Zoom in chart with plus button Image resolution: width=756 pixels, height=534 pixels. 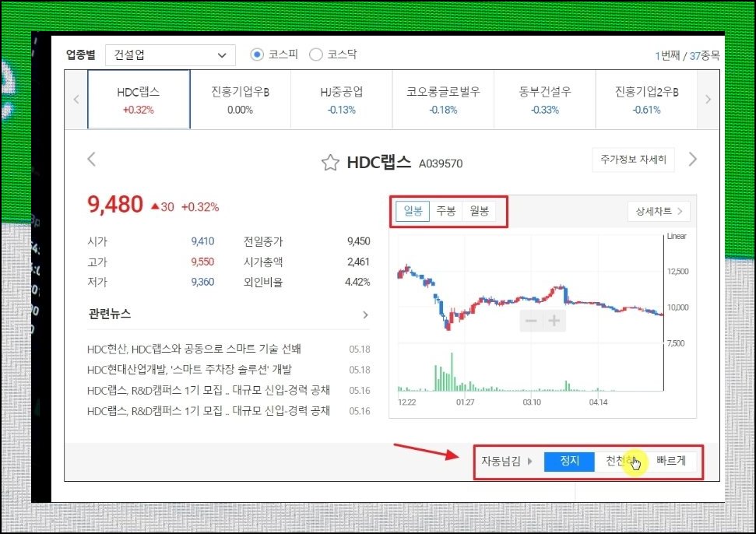pos(554,321)
